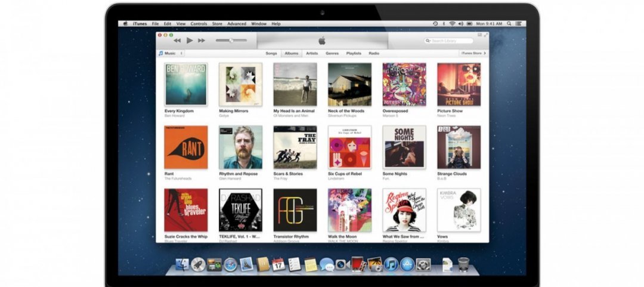The width and height of the screenshot is (644, 287).
Task: Switch to the Genres tab
Action: [332, 54]
